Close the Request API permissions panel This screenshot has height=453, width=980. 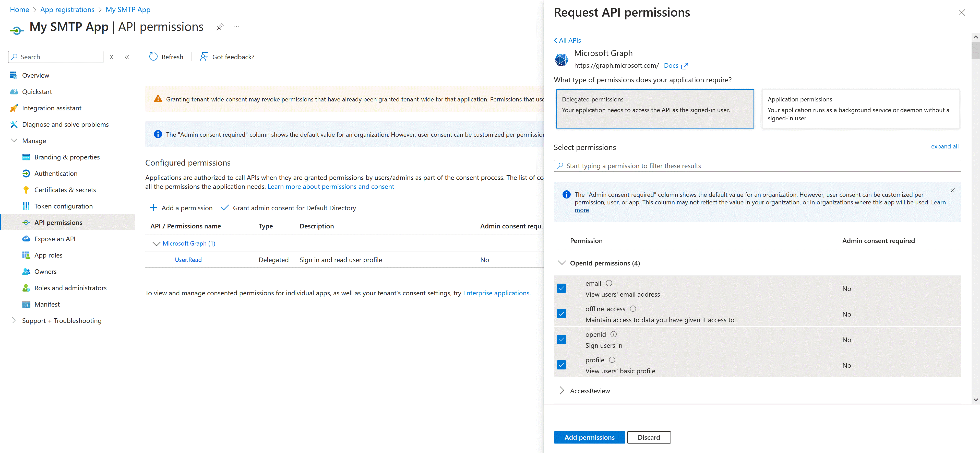coord(961,13)
